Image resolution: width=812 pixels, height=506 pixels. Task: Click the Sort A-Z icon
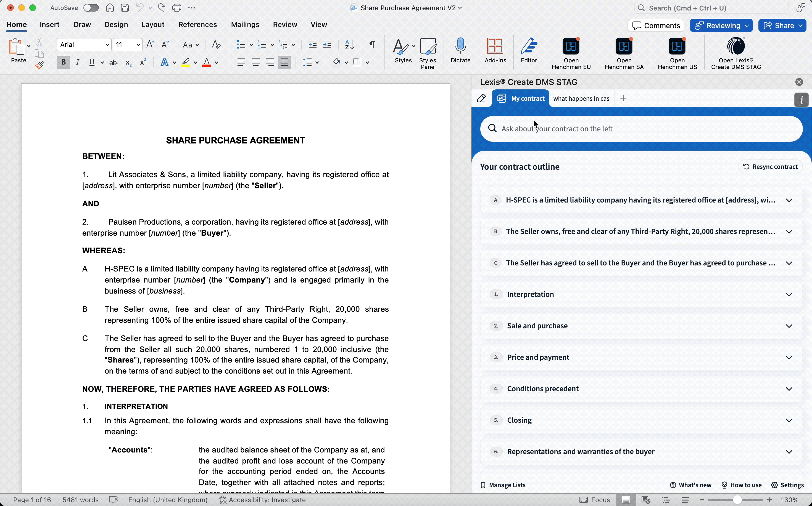coord(349,44)
